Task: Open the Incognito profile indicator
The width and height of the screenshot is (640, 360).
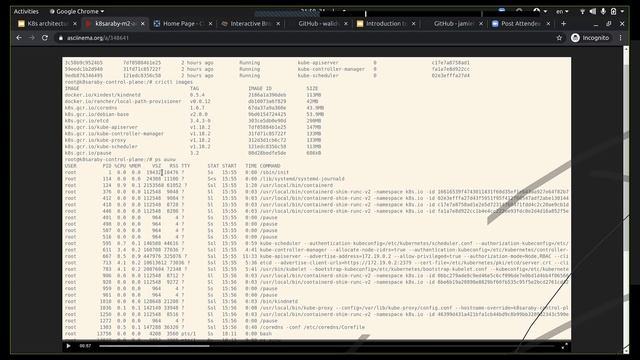Action: tap(590, 38)
